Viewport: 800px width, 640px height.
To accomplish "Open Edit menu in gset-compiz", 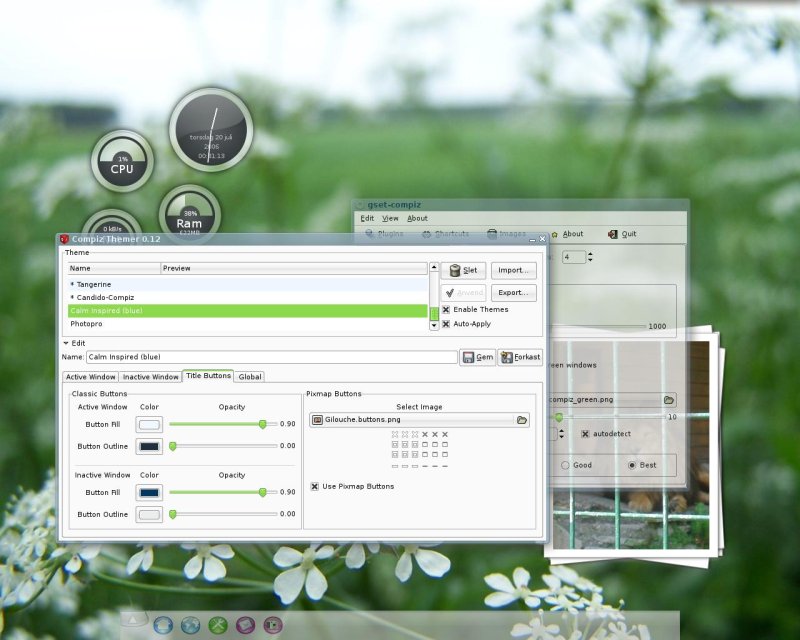I will click(x=367, y=218).
